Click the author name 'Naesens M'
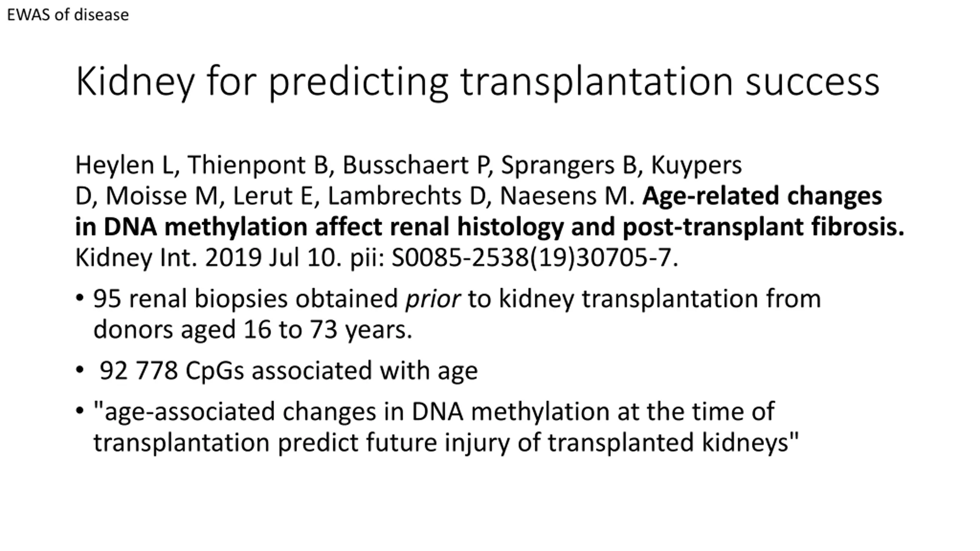The width and height of the screenshot is (980, 551). [564, 196]
